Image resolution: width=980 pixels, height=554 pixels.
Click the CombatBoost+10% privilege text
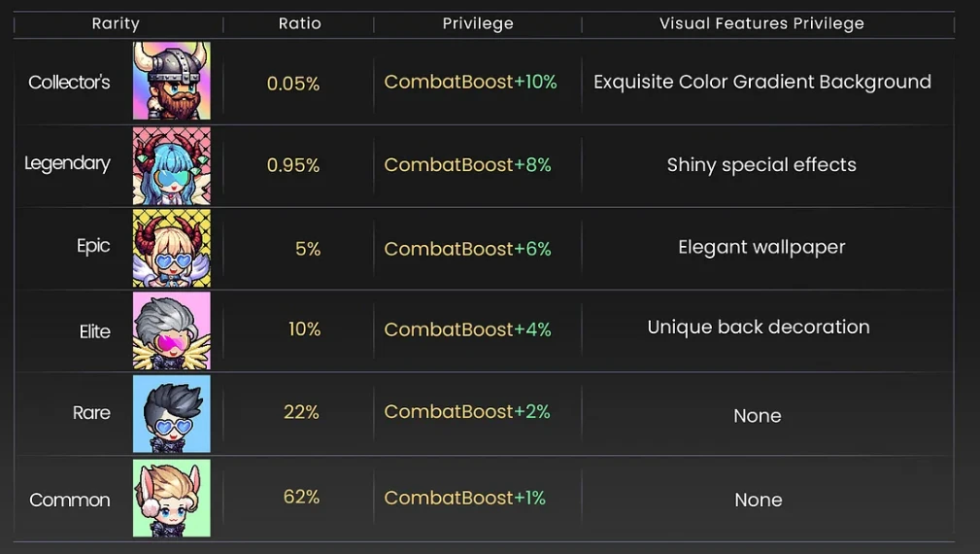click(x=470, y=82)
